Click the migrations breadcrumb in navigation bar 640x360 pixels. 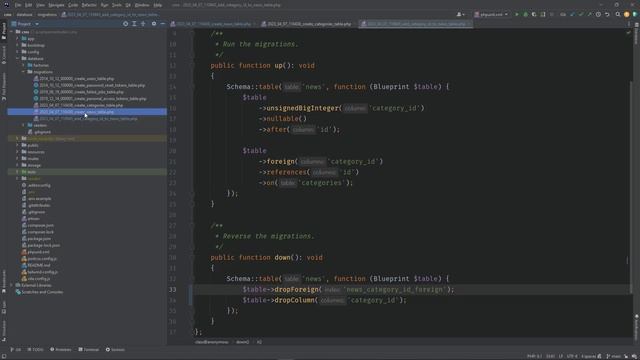[x=47, y=14]
